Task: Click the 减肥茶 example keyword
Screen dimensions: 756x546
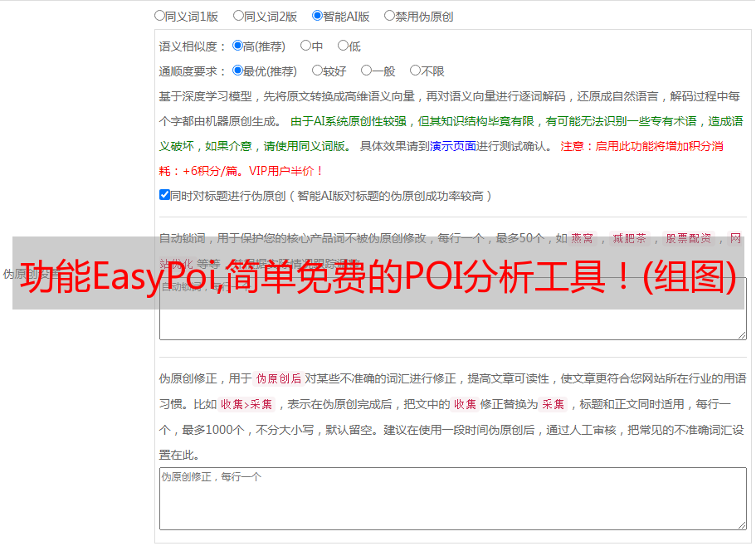Action: [629, 238]
